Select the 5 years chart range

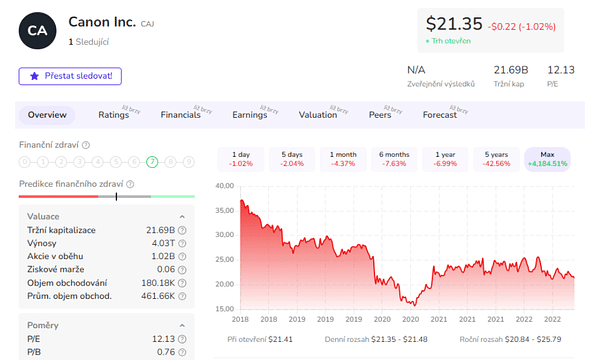pyautogui.click(x=496, y=159)
